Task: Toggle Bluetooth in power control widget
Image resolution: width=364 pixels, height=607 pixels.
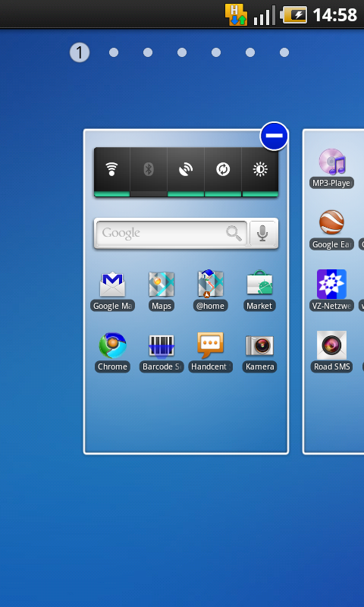Action: pyautogui.click(x=149, y=172)
